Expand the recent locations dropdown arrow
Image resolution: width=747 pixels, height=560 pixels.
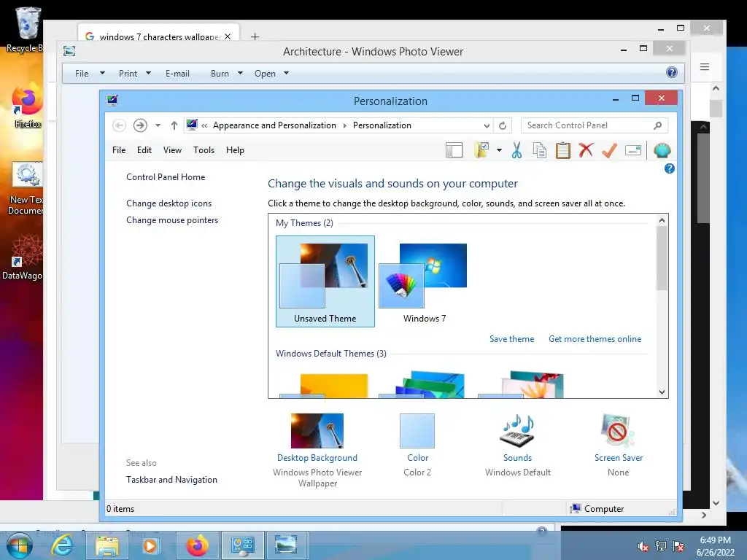click(x=158, y=125)
